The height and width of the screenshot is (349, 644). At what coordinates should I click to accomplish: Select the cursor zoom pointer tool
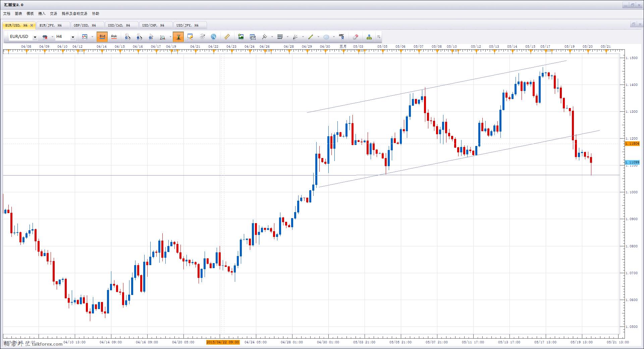coord(151,37)
